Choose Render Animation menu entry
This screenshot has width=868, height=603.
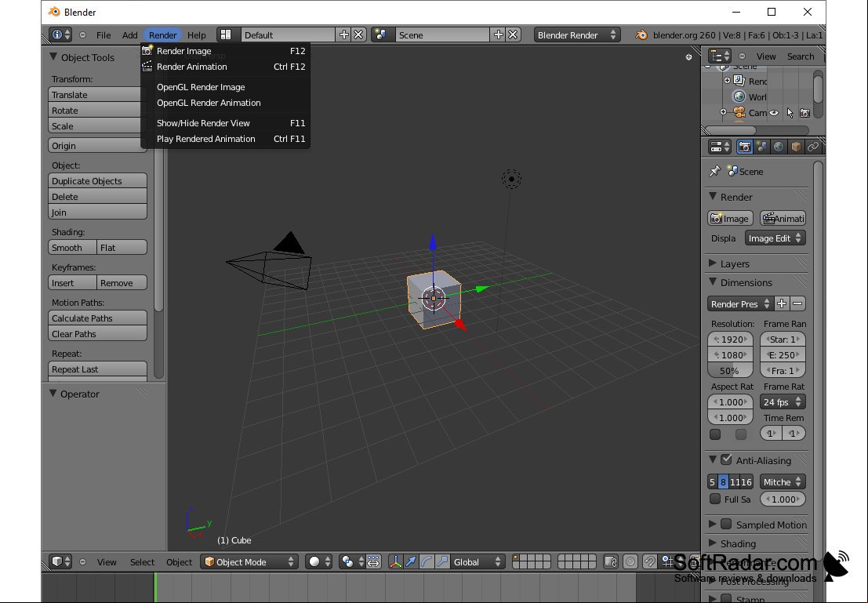coord(223,67)
